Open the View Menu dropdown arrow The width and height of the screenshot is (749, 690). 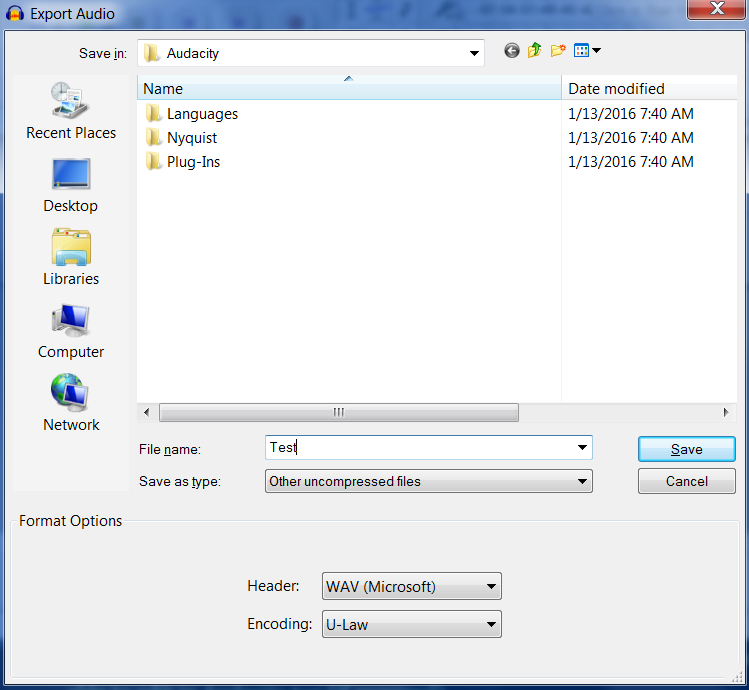(596, 50)
